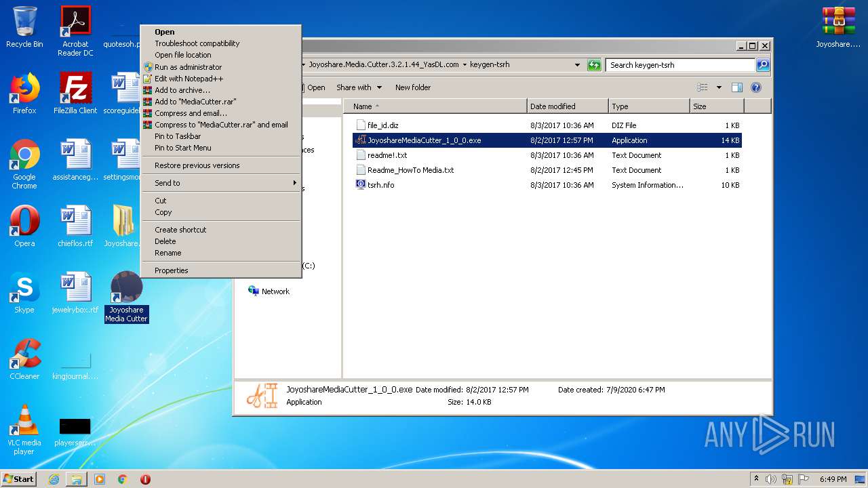Launch Firefox from the desktop

pyautogui.click(x=24, y=94)
